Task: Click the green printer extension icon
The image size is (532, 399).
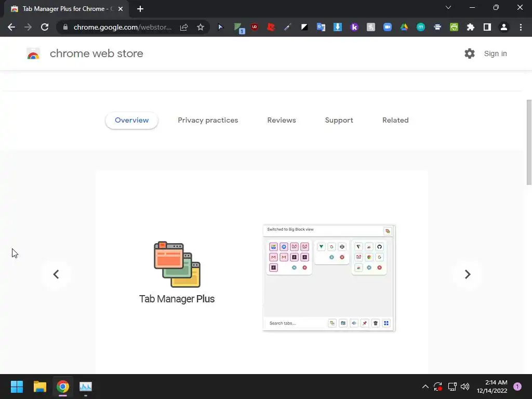Action: click(454, 27)
